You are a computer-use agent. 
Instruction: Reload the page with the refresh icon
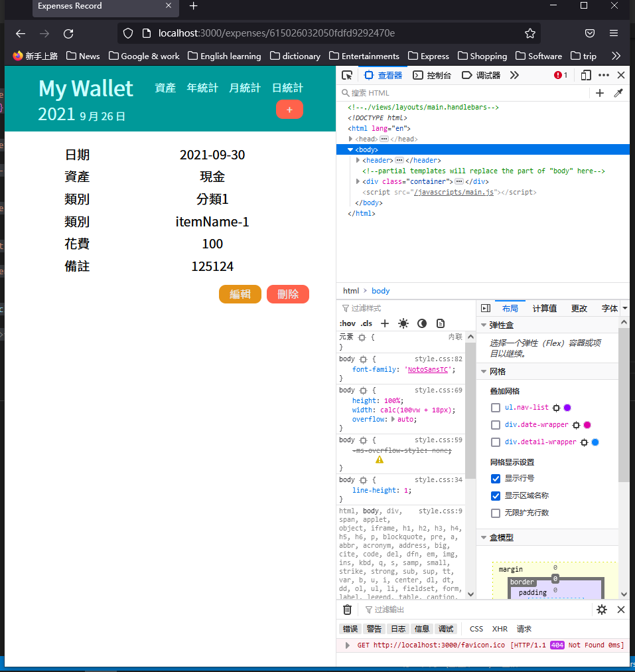[68, 33]
